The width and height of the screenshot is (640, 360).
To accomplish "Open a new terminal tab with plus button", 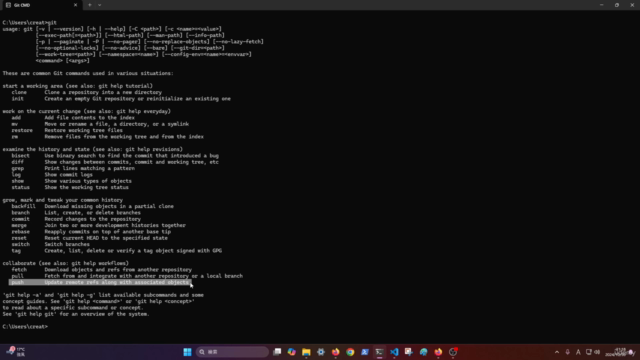I will 90,5.
